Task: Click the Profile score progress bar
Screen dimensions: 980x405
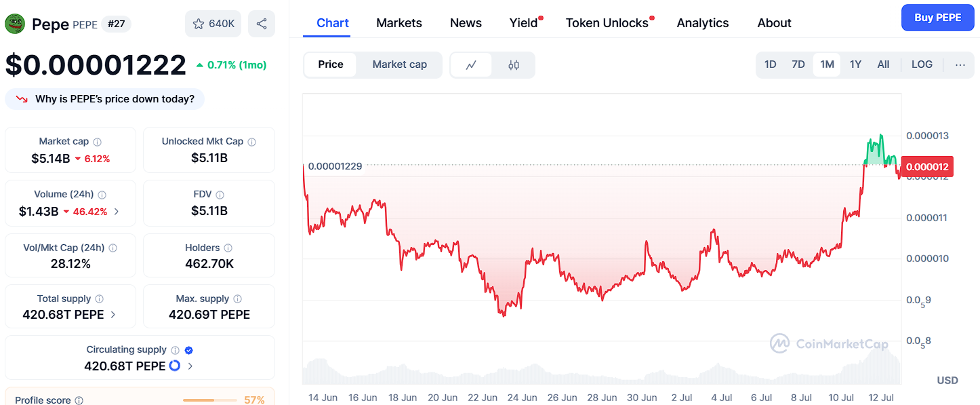Action: tap(210, 400)
